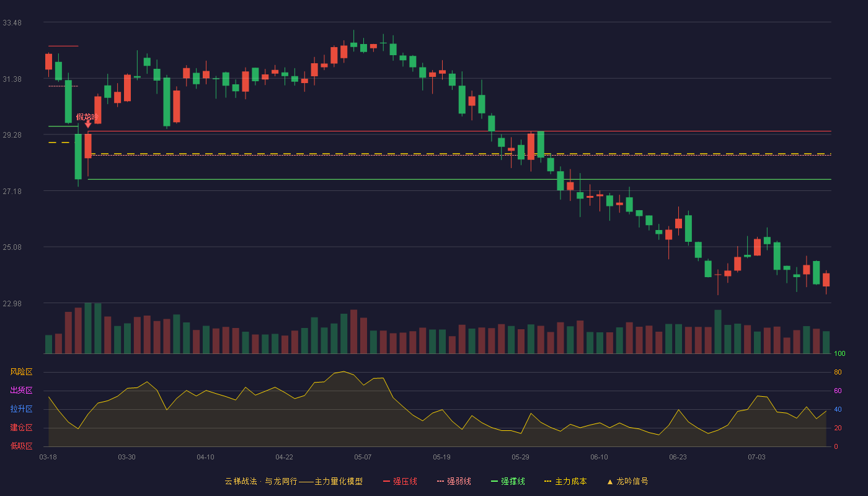Select the 建仓区 zone label
The image size is (868, 496).
pos(21,428)
